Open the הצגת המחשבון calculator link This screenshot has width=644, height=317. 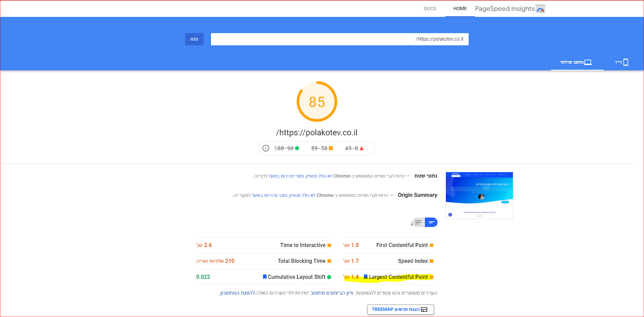click(237, 293)
